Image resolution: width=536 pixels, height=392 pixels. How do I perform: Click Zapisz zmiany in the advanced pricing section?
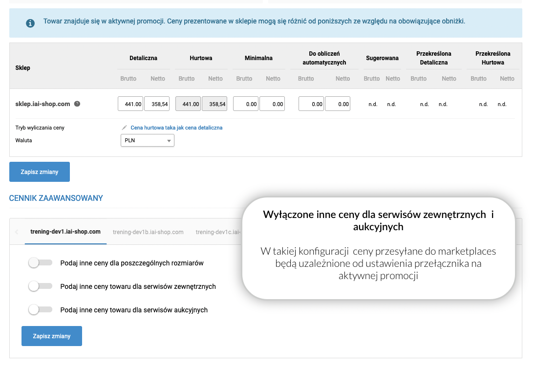tap(52, 336)
